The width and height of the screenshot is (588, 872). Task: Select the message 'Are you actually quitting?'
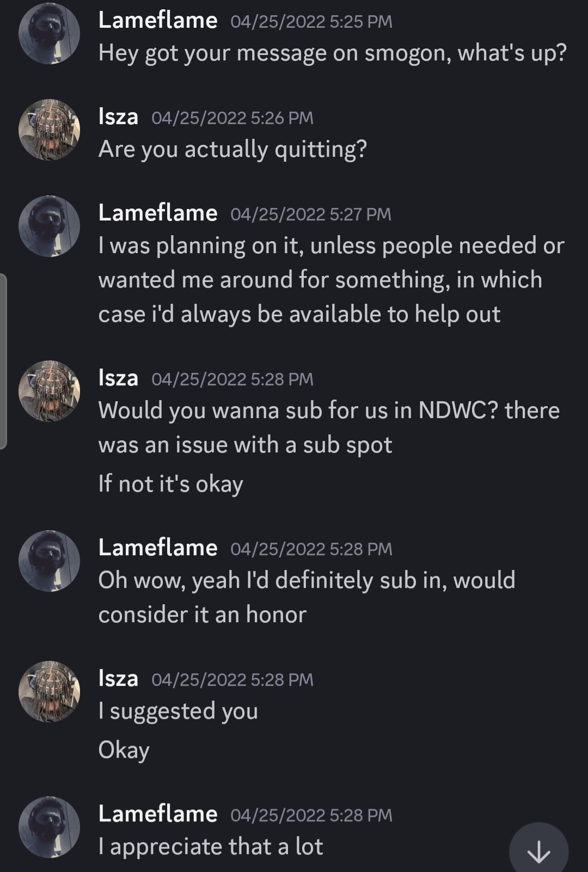click(232, 149)
